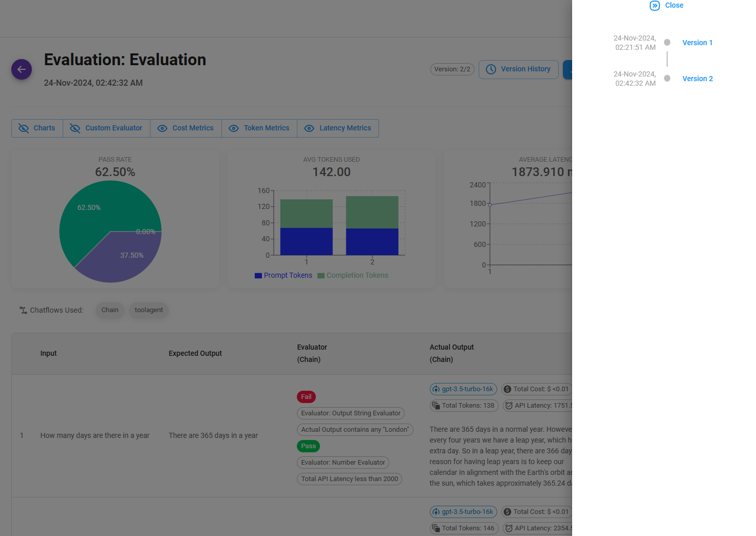Click the Version History button

(518, 69)
